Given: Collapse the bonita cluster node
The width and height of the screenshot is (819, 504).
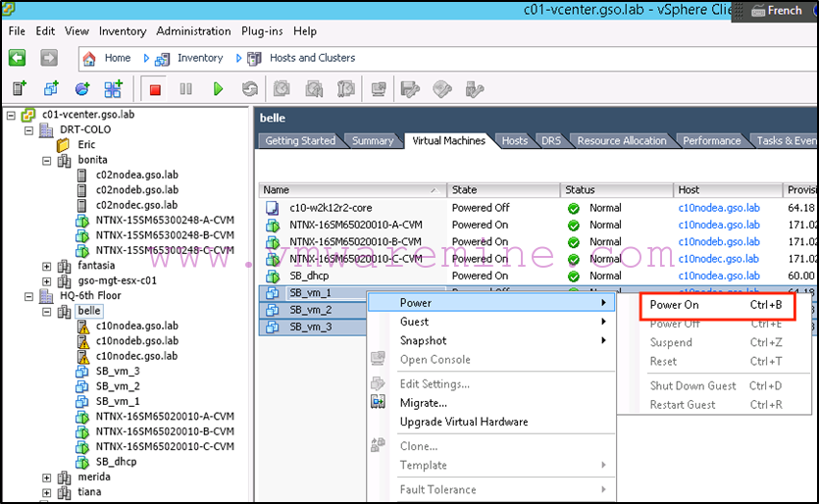Looking at the screenshot, I should pos(46,161).
